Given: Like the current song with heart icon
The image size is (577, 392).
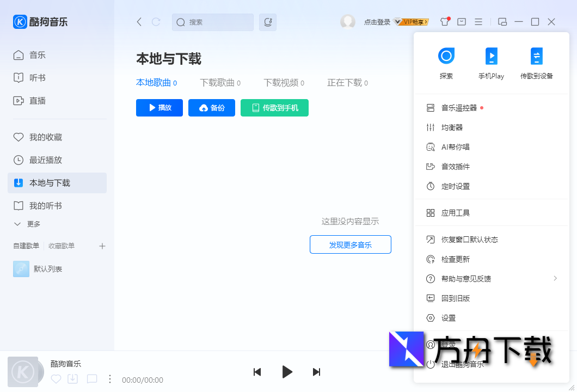Looking at the screenshot, I should 56,379.
